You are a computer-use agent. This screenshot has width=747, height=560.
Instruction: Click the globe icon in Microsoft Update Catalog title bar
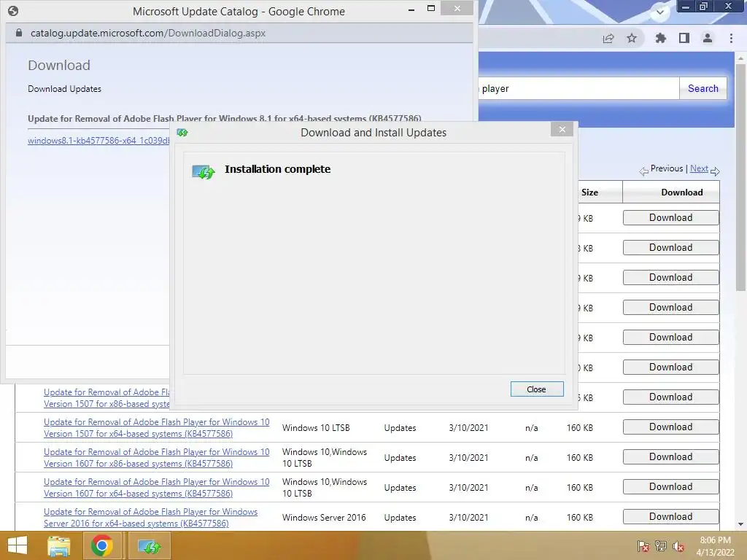pyautogui.click(x=13, y=10)
